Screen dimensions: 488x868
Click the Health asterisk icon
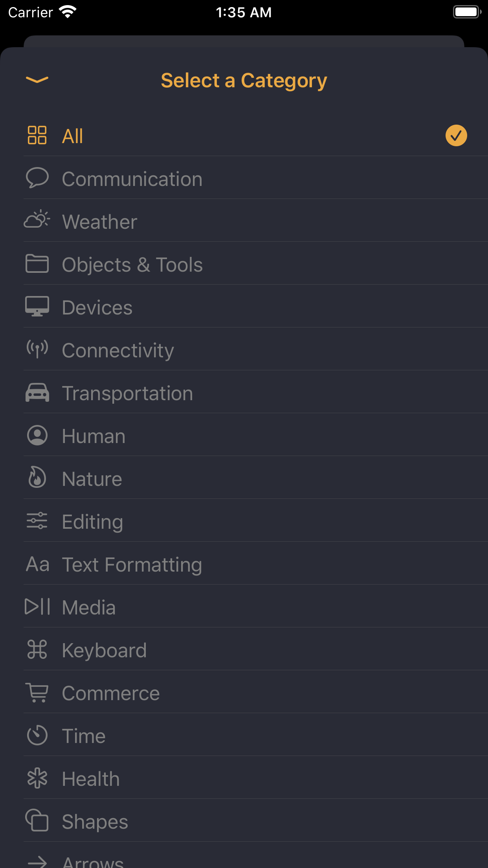(37, 778)
